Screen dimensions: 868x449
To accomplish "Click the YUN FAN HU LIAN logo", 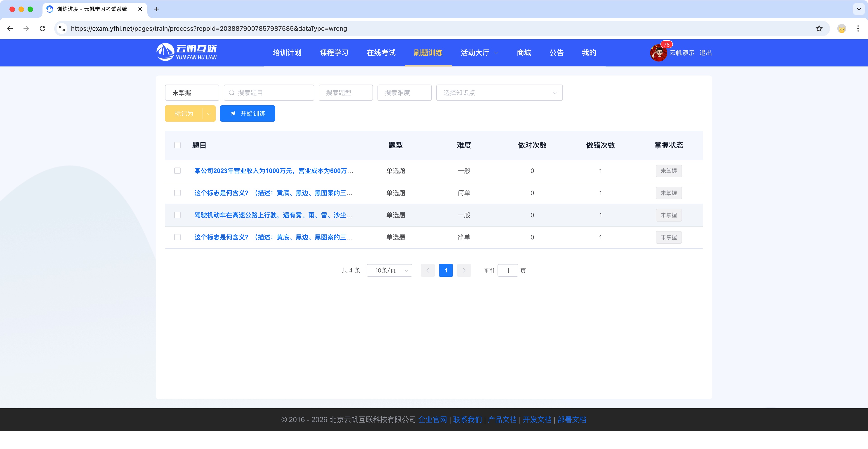I will pyautogui.click(x=186, y=53).
